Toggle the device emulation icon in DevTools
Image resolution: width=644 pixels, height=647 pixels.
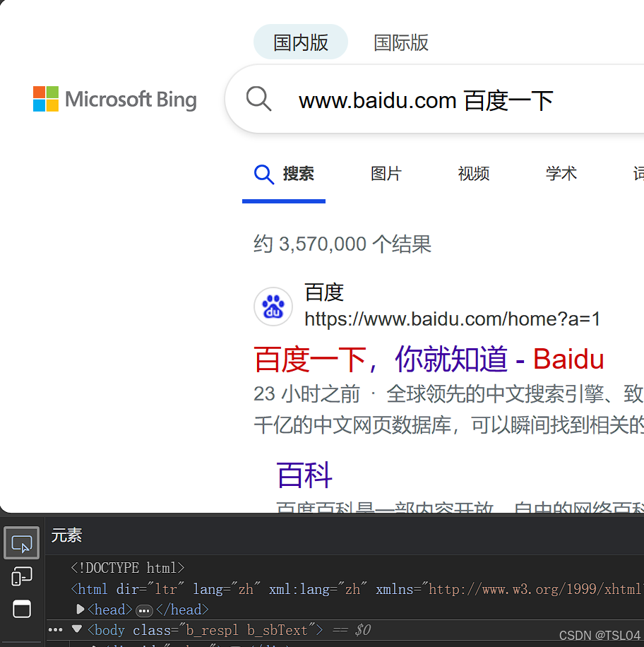tap(21, 576)
